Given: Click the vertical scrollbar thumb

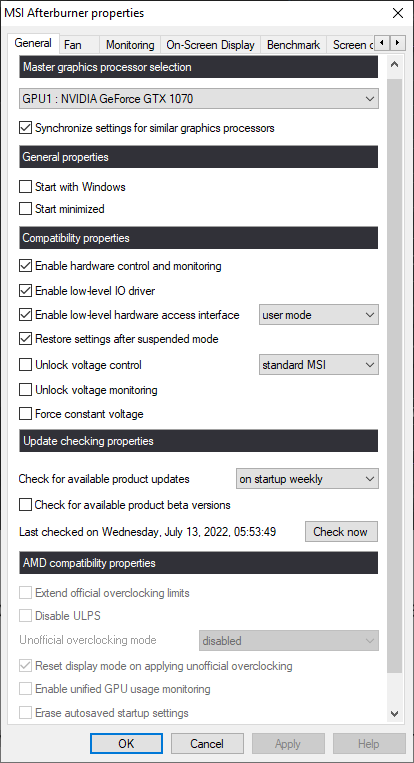Looking at the screenshot, I should pos(395,375).
